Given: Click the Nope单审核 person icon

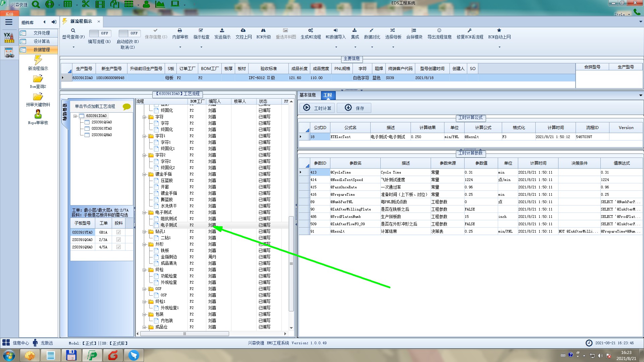Looking at the screenshot, I should pyautogui.click(x=38, y=114).
